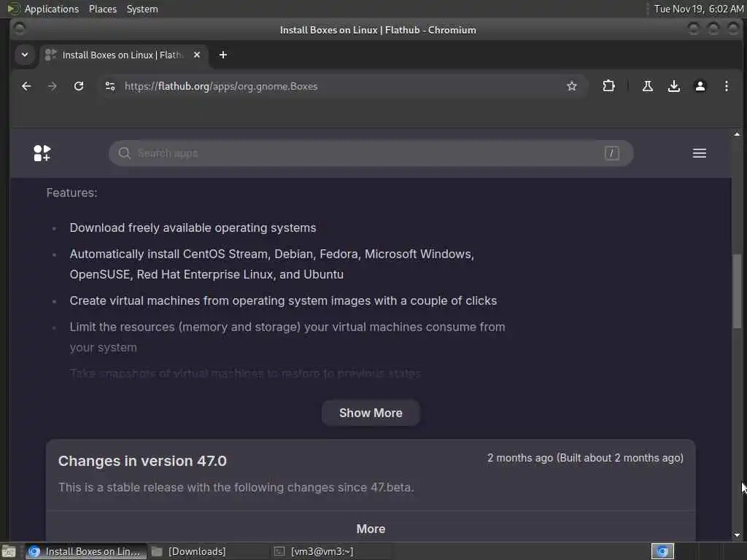Bookmark this page with the star icon
Image resolution: width=747 pixels, height=560 pixels.
point(572,86)
